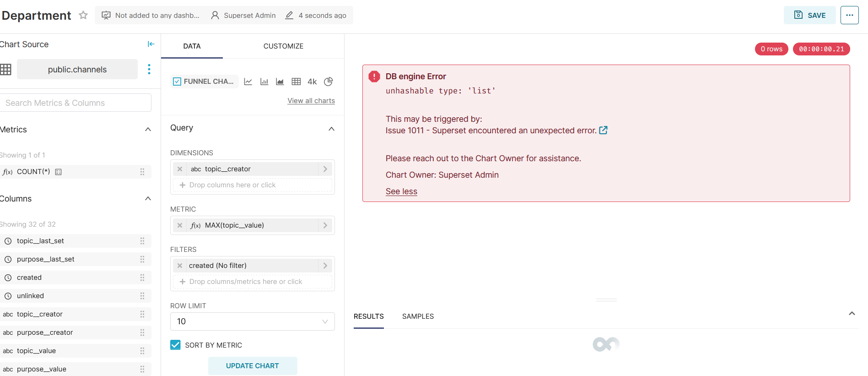Star the Department chart as favorite
The width and height of the screenshot is (868, 376).
coord(83,15)
